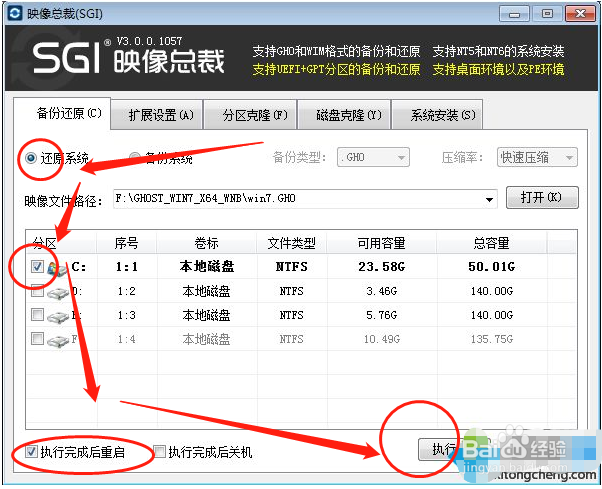
Task: Click the 5.76G free space cell
Action: (382, 315)
